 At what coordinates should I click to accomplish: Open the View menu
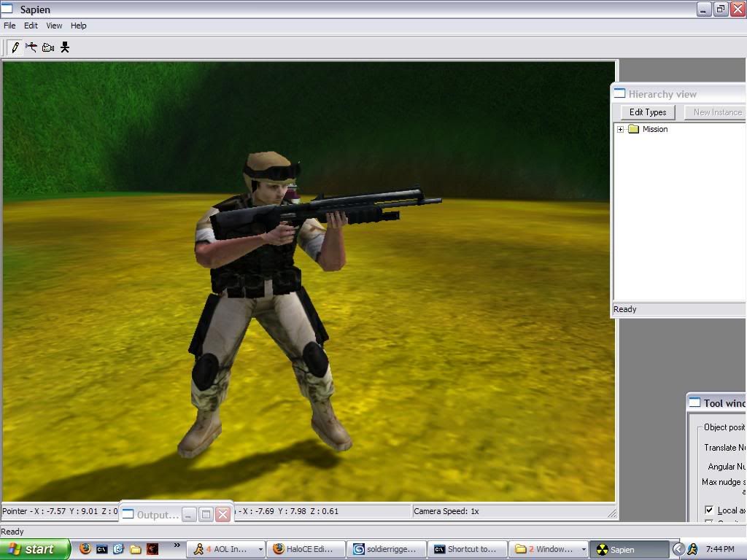point(54,26)
